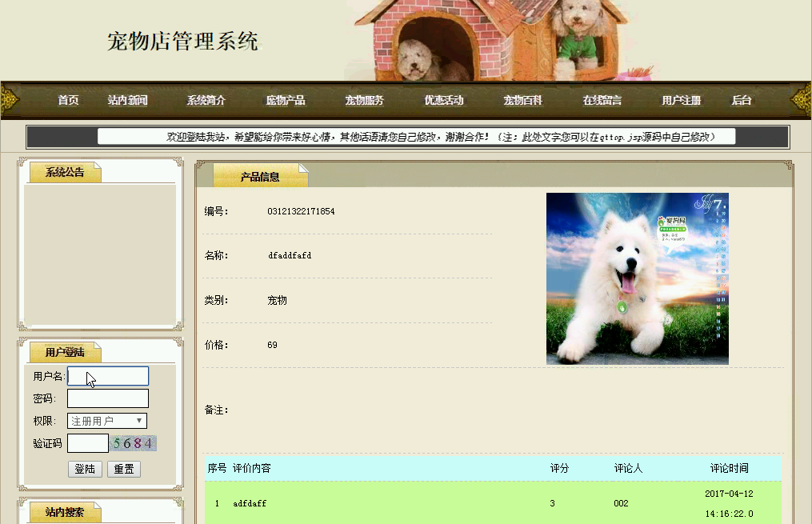Select 宠物服务 in the navigation bar
The height and width of the screenshot is (524, 812).
pyautogui.click(x=365, y=101)
